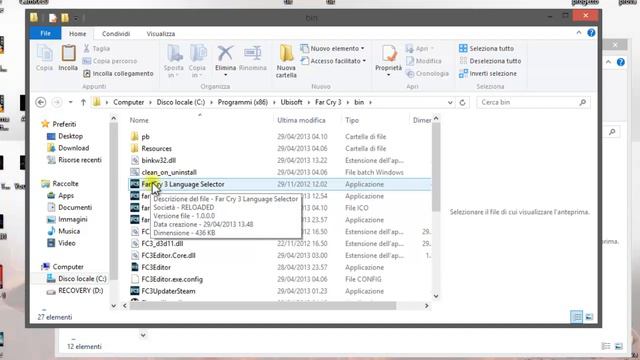Image resolution: width=640 pixels, height=360 pixels.
Task: Select binkw32.dll file
Action: [x=280, y=160]
